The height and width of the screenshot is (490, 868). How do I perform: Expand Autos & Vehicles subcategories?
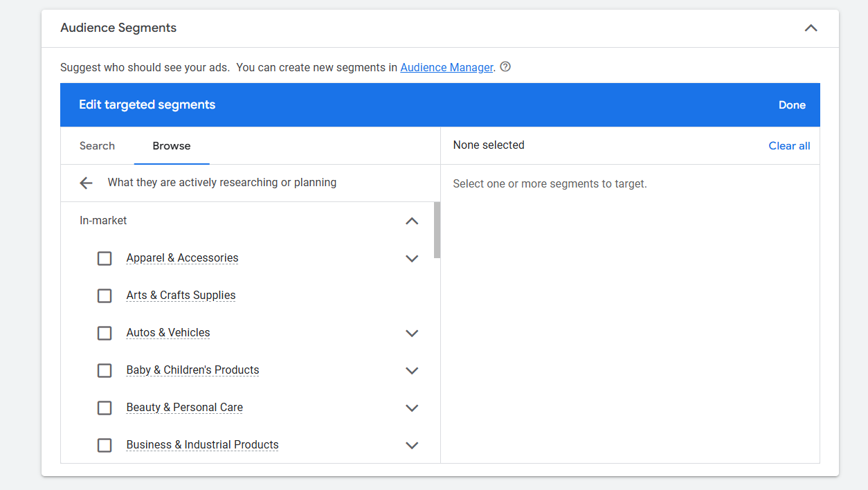pyautogui.click(x=412, y=333)
